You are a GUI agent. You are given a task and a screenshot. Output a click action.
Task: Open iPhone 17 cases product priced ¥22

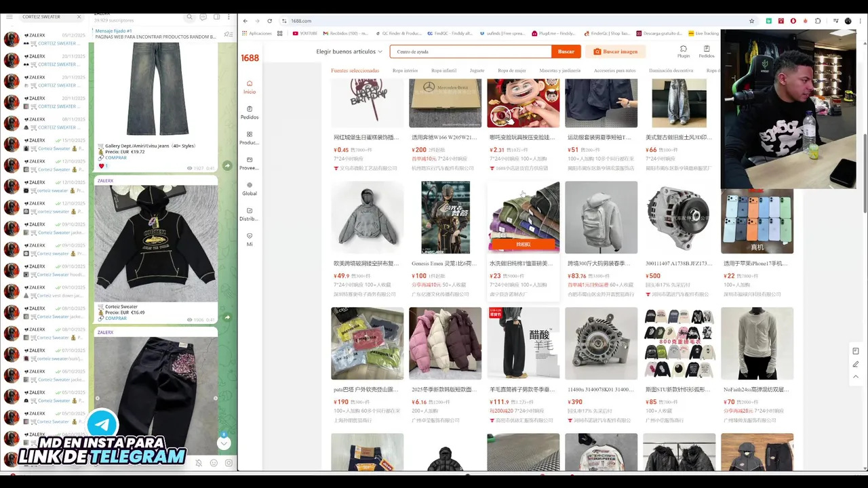[757, 239]
